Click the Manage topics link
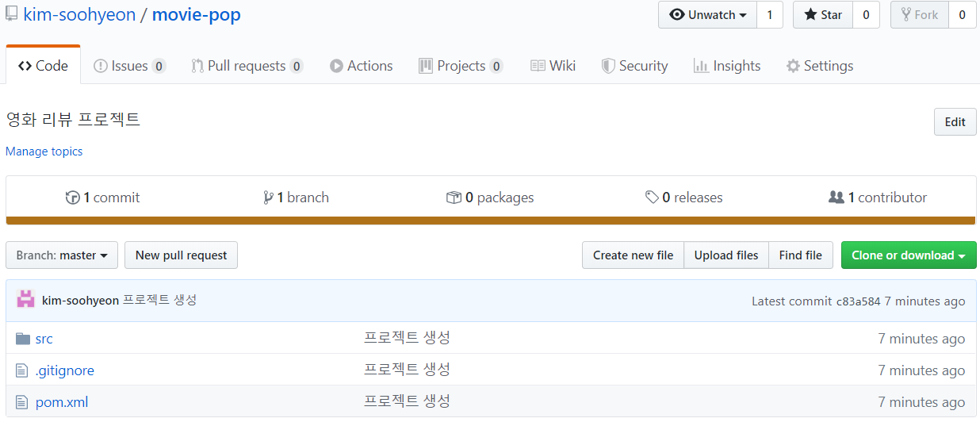Screen dimensions: 980x422 coord(44,151)
